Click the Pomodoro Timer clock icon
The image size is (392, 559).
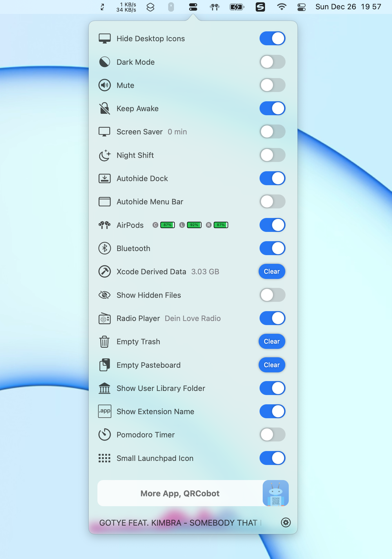[104, 435]
